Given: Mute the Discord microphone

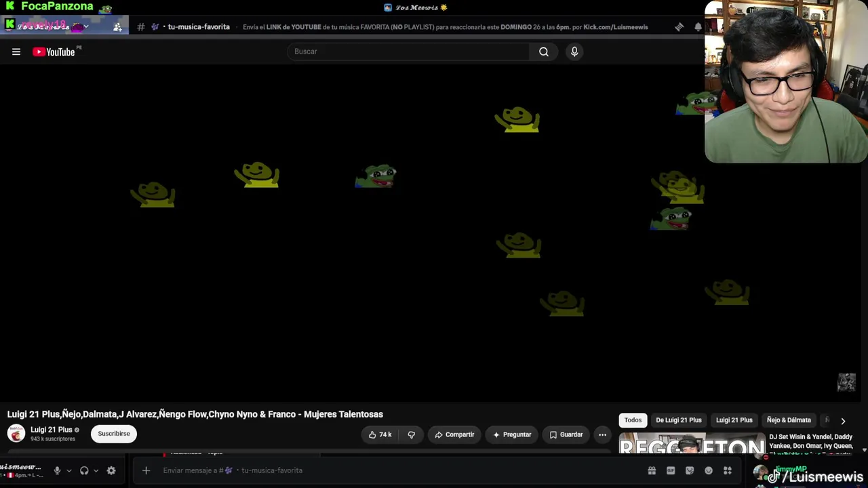Looking at the screenshot, I should coord(57,470).
